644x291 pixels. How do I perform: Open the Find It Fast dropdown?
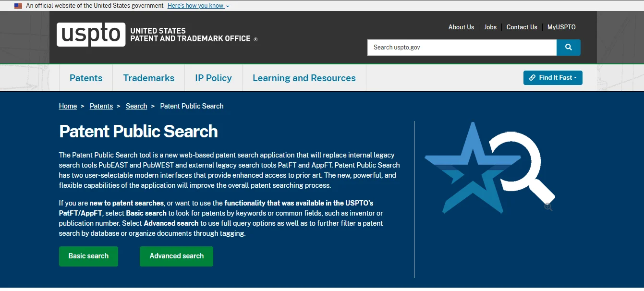click(553, 78)
